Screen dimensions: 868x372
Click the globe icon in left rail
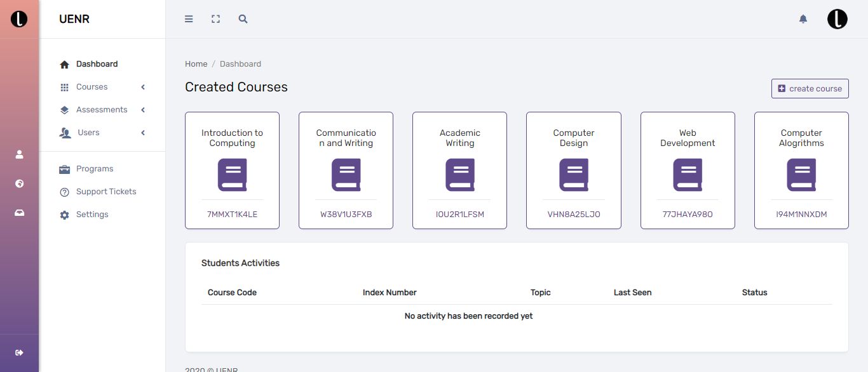point(19,183)
